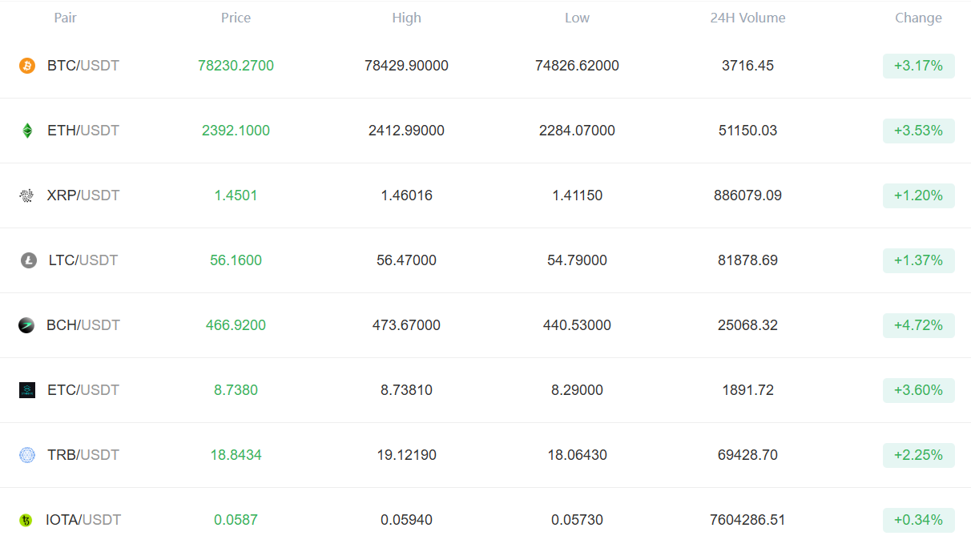This screenshot has height=560, width=971.
Task: Click the Bitcoin coin icon
Action: pyautogui.click(x=27, y=66)
